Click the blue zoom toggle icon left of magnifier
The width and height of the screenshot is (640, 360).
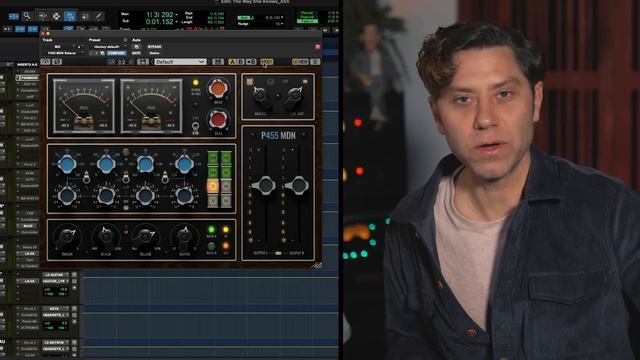[x=13, y=16]
